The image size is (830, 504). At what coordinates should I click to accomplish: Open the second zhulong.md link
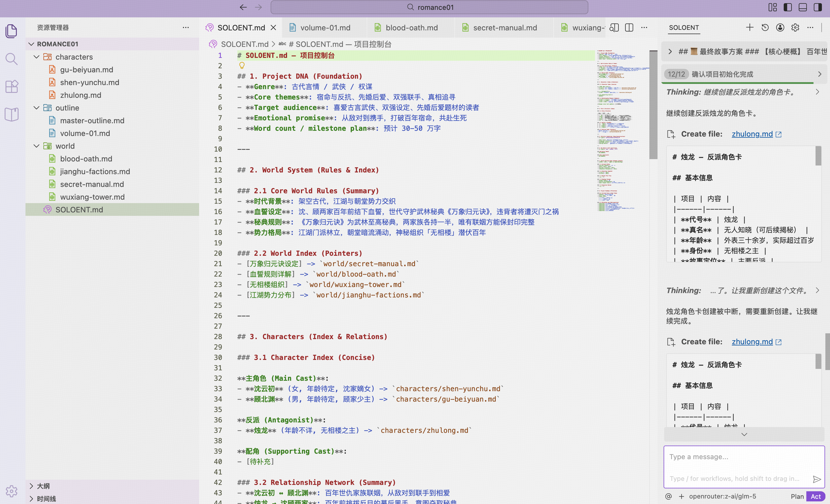pos(752,342)
